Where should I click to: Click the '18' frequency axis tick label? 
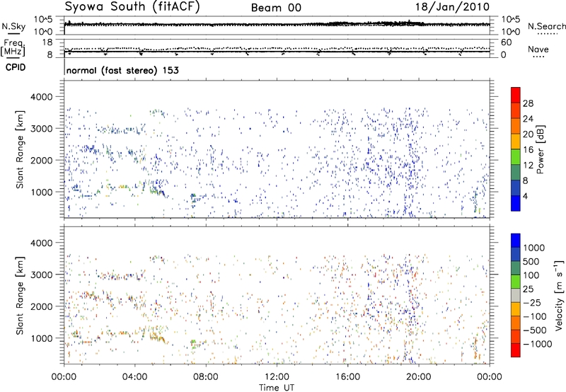click(x=47, y=42)
